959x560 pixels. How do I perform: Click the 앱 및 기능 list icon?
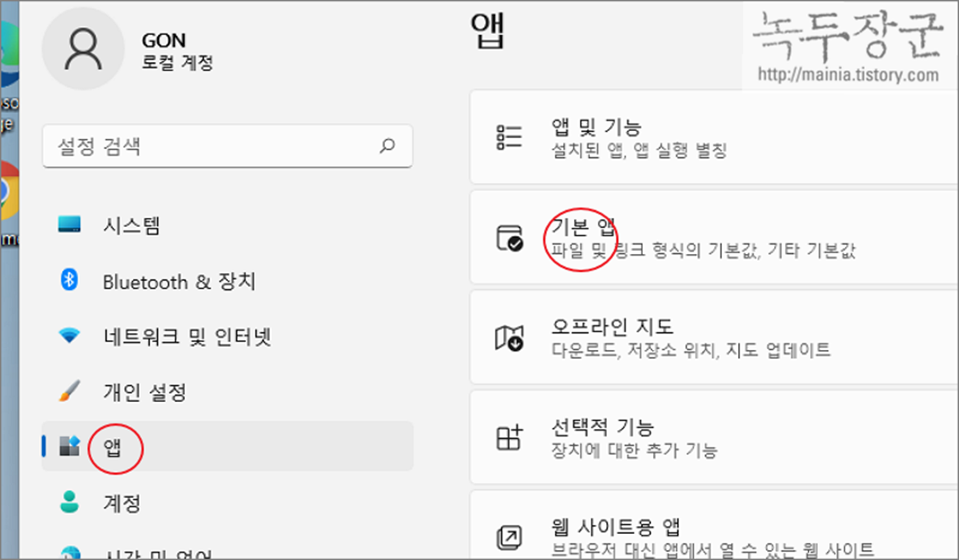(x=509, y=137)
